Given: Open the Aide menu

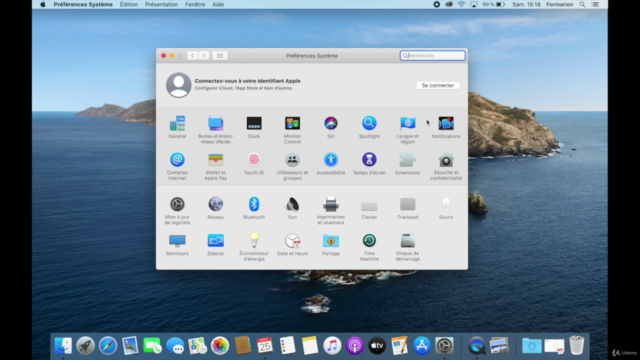Looking at the screenshot, I should coord(218,4).
